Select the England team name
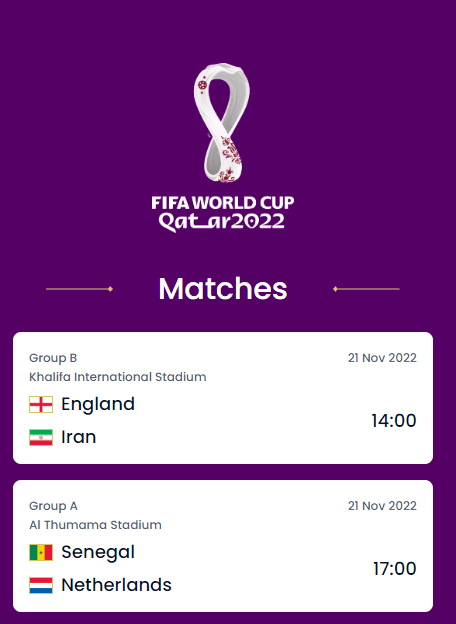Image resolution: width=456 pixels, height=624 pixels. [98, 404]
